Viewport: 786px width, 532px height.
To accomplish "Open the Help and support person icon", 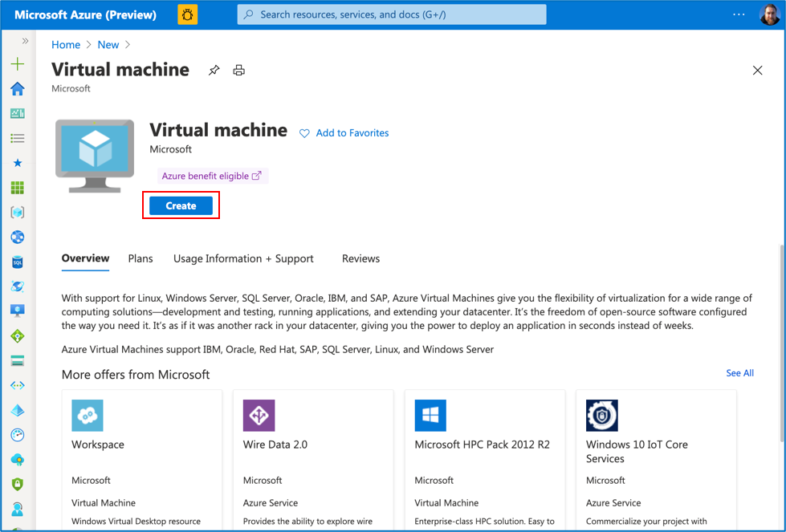I will 18,509.
